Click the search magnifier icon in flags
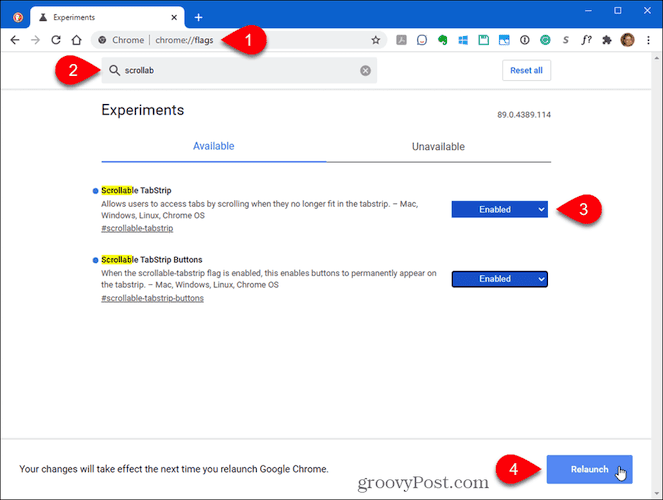This screenshot has height=500, width=663. (x=114, y=70)
